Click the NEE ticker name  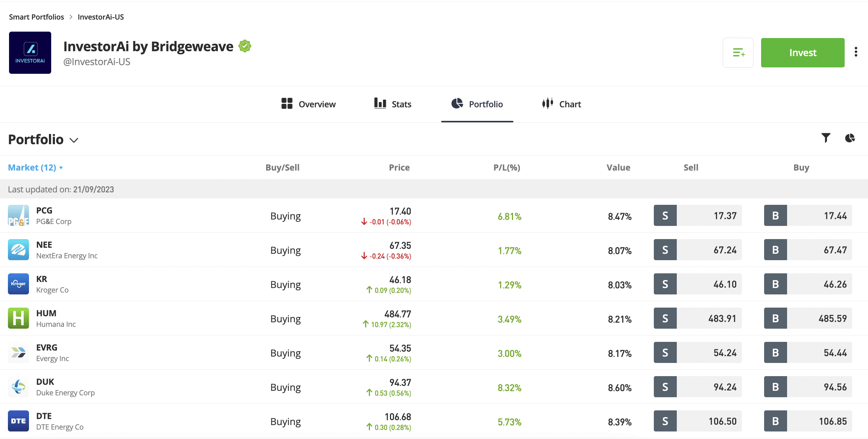pos(44,245)
